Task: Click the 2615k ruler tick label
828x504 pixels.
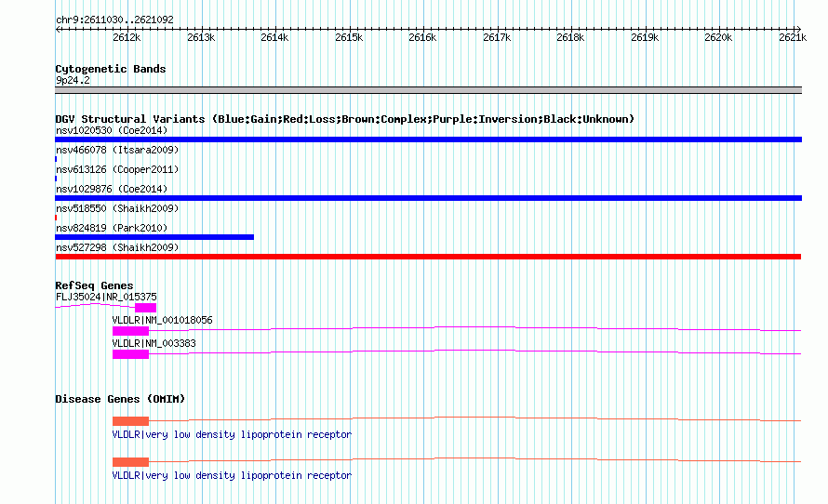Action: [x=349, y=37]
